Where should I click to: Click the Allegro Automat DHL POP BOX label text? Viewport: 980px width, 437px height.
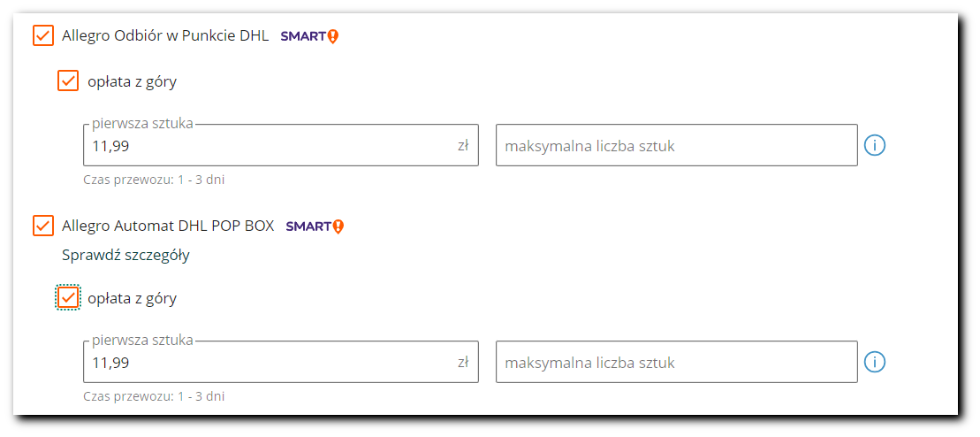click(168, 226)
